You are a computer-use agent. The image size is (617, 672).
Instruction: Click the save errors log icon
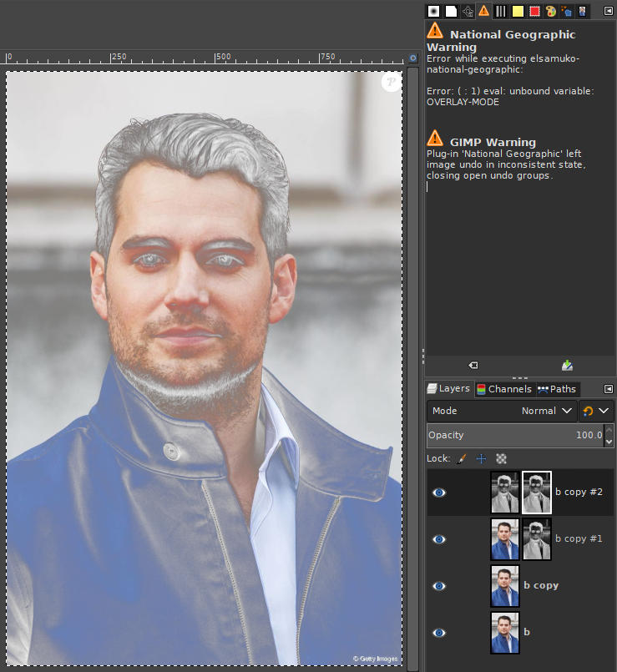pyautogui.click(x=567, y=366)
